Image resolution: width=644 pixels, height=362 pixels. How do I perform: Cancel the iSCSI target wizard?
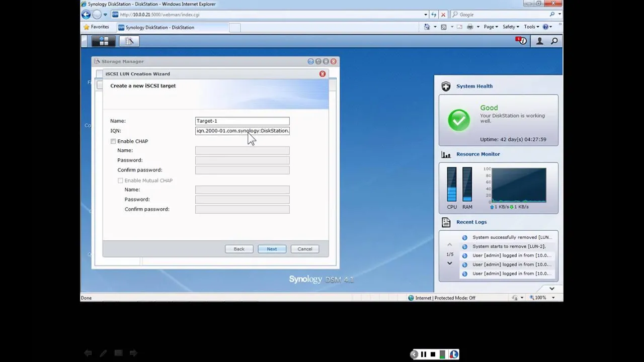coord(304,249)
